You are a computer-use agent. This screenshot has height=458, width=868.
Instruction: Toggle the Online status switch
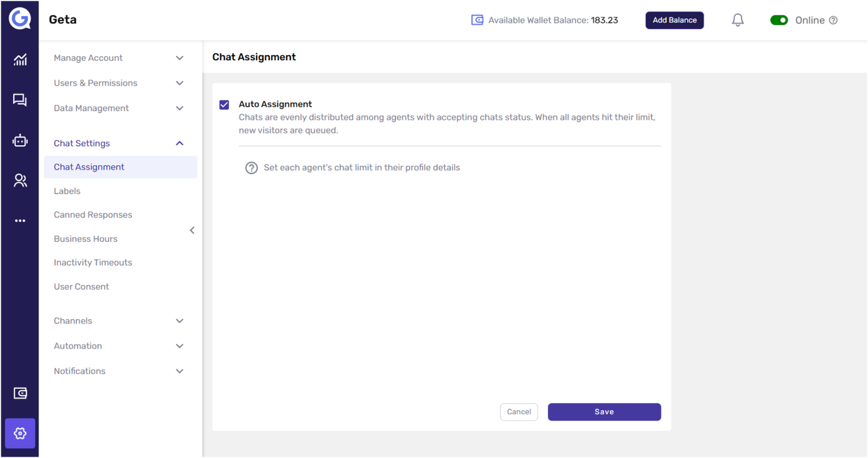[779, 20]
